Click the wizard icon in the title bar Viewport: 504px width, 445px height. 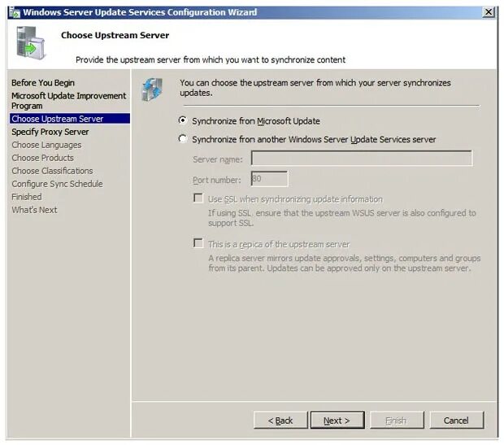15,12
